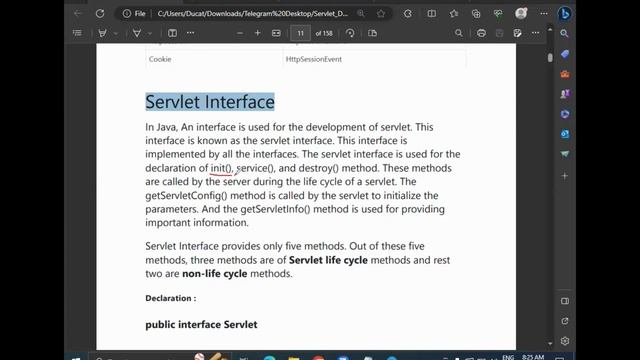Click the page number field showing 11
The width and height of the screenshot is (640, 360).
(x=300, y=33)
